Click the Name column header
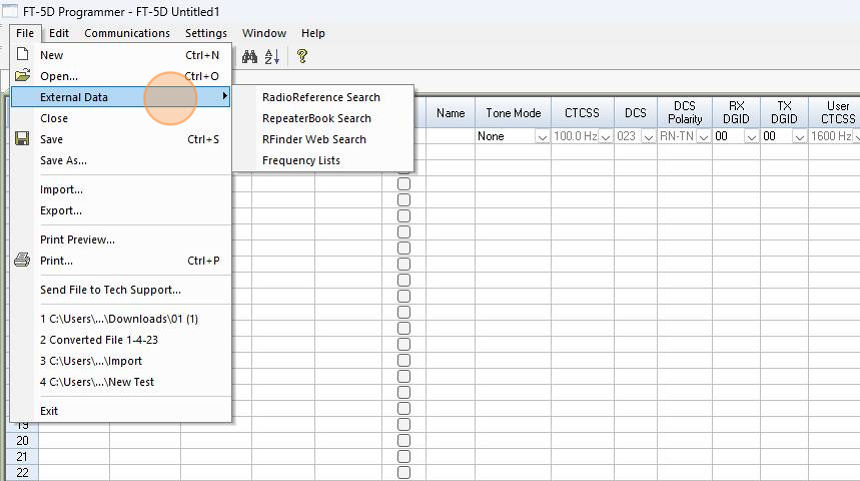The height and width of the screenshot is (481, 860). (x=450, y=112)
